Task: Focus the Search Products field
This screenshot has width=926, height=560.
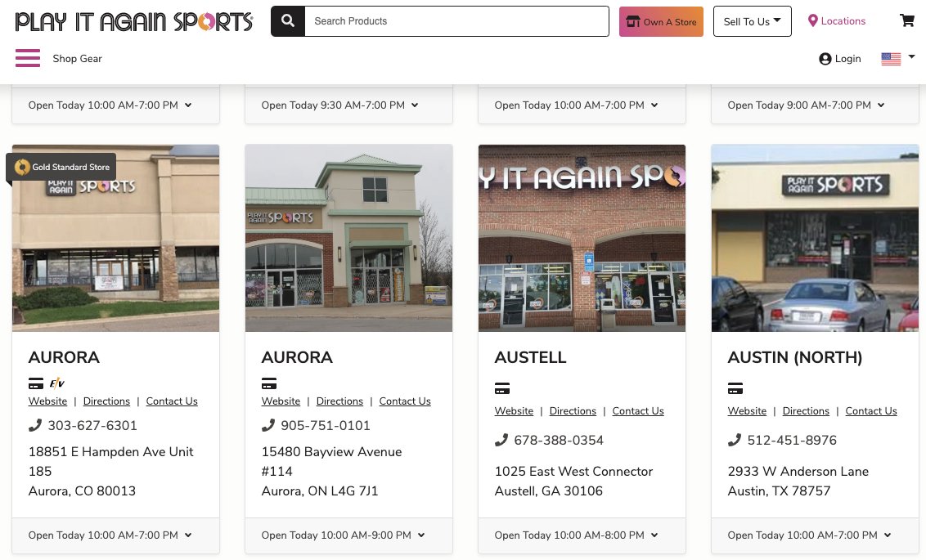Action: [x=456, y=21]
